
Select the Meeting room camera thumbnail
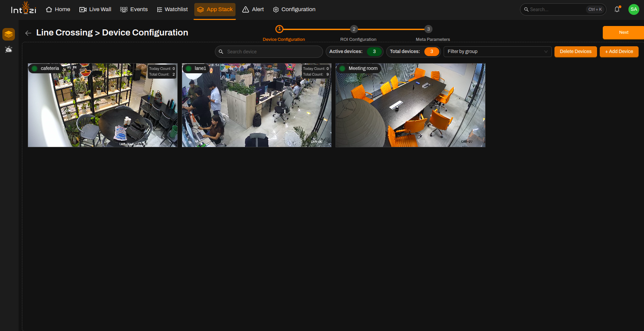(410, 105)
